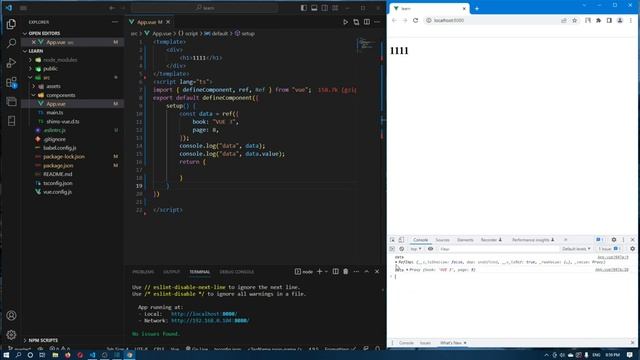Open VS Code from the Windows taskbar
640x360 pixels.
[x=92, y=355]
